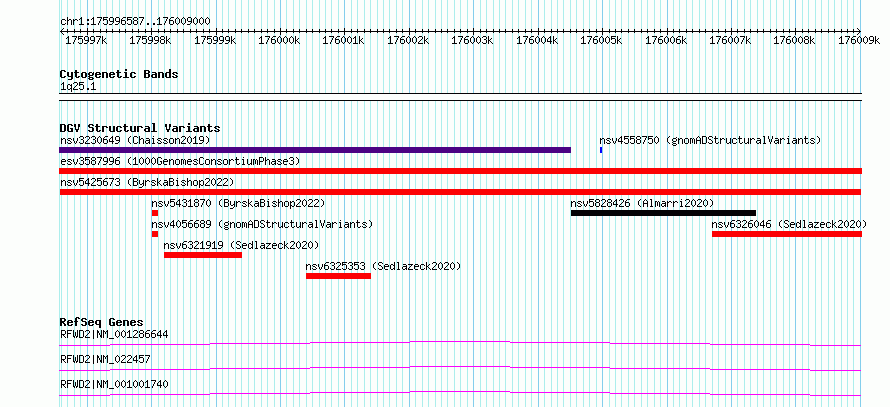890x407 pixels.
Task: Select the red nsv6325353 variant bar
Action: click(338, 276)
